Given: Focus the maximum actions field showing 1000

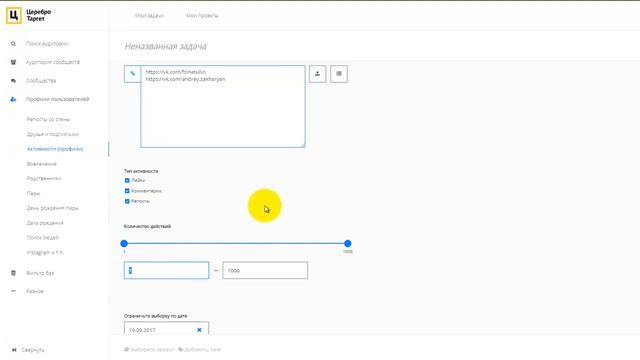Looking at the screenshot, I should coord(265,271).
